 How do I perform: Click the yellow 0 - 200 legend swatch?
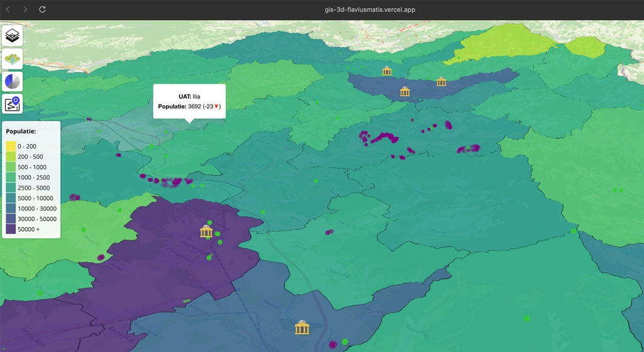[11, 146]
